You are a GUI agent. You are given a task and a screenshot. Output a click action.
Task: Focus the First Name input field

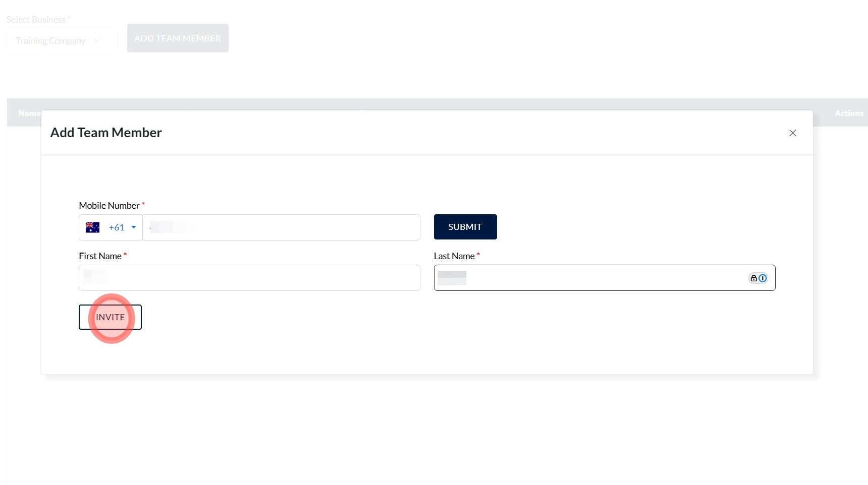[x=249, y=278]
